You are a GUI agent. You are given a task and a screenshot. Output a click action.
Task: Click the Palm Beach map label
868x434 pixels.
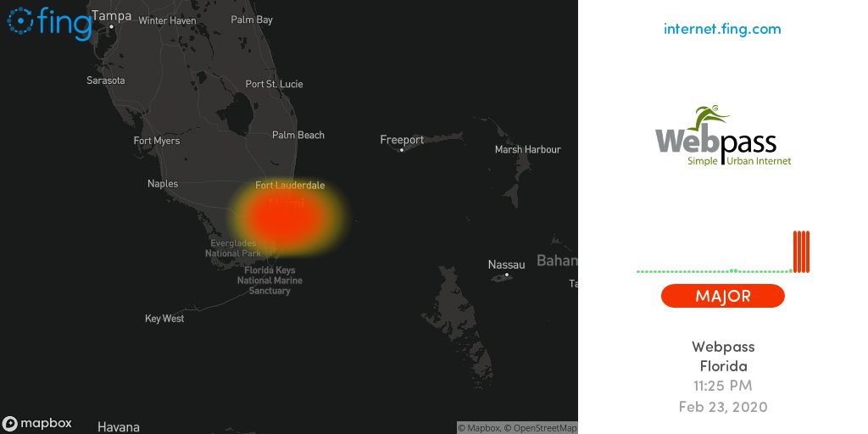coord(298,135)
